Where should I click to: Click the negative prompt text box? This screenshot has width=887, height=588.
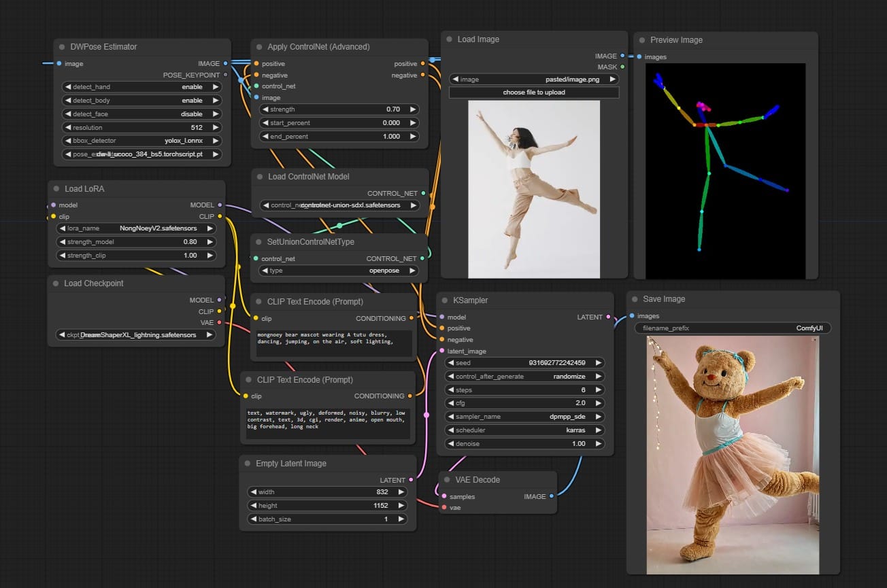(328, 422)
